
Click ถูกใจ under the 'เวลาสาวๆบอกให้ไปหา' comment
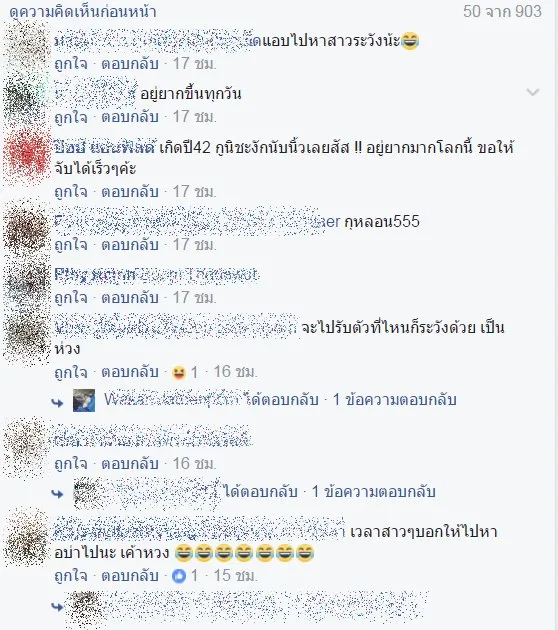[x=71, y=576]
